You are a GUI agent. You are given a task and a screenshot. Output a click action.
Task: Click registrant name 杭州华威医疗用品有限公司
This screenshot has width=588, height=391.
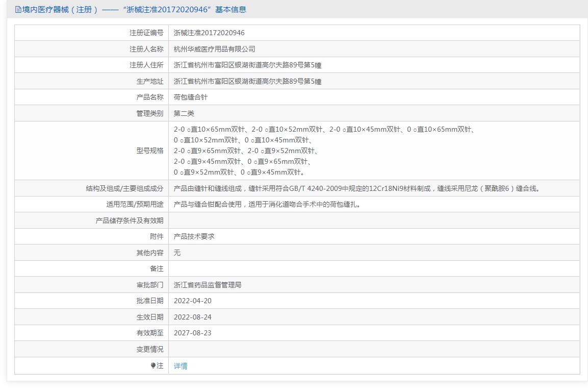(215, 49)
